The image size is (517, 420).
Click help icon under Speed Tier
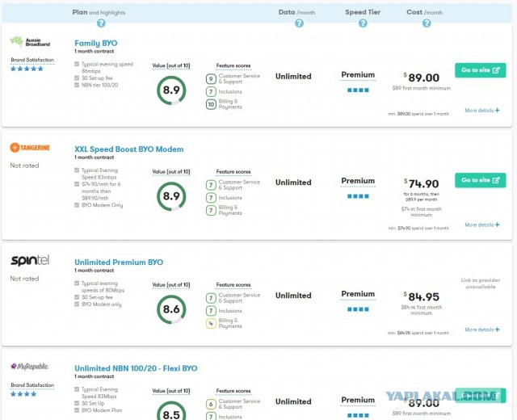click(x=363, y=23)
